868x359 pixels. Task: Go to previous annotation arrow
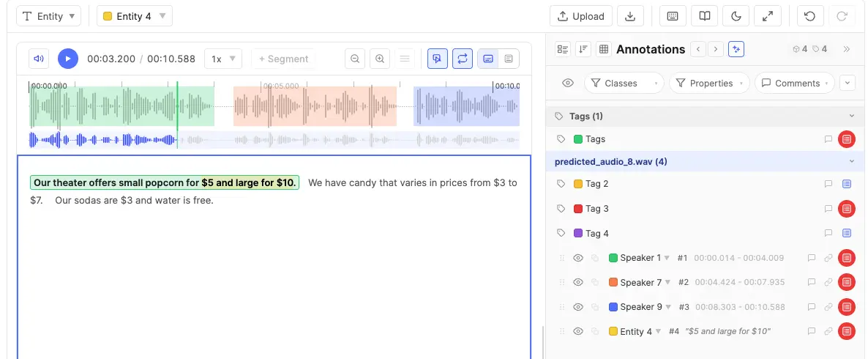(699, 49)
